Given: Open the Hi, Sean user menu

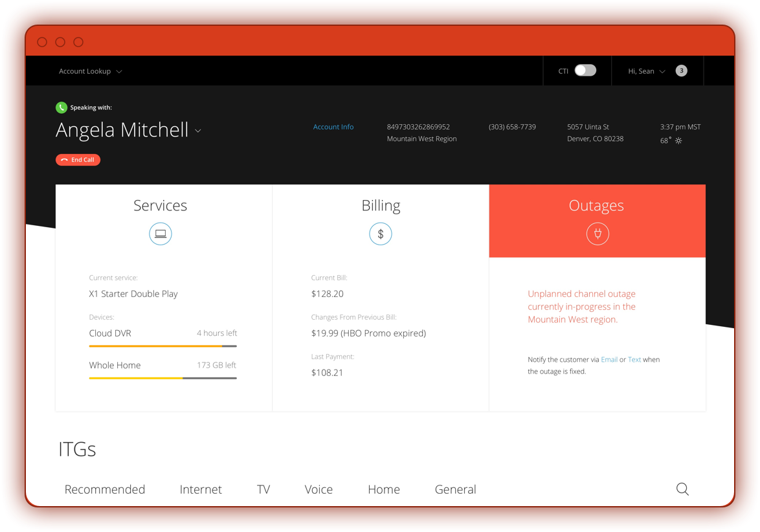Looking at the screenshot, I should tap(646, 71).
